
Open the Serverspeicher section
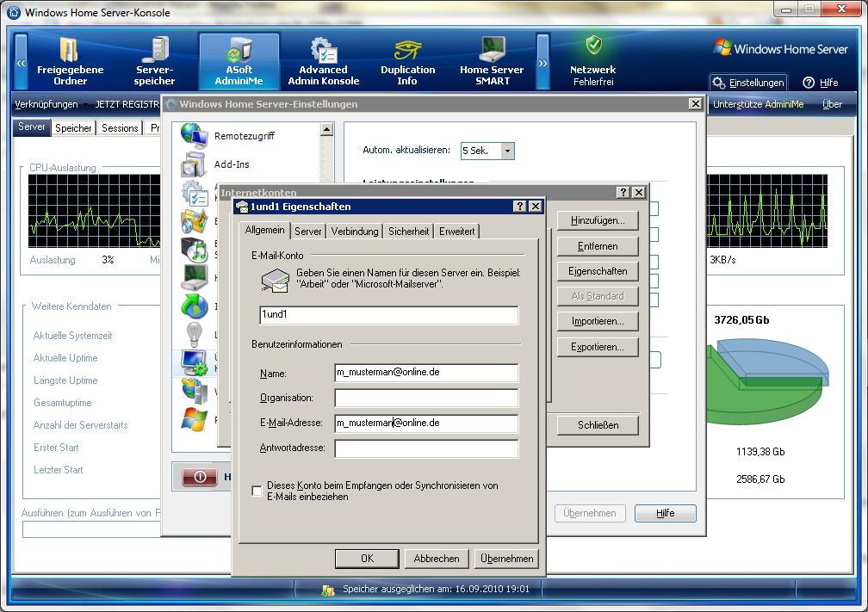pyautogui.click(x=154, y=61)
